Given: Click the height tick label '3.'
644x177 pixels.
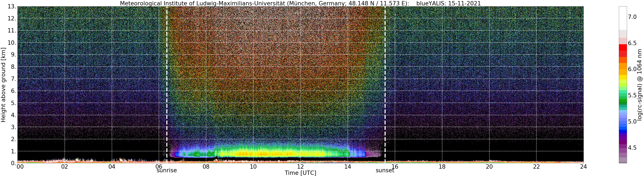Looking at the screenshot, I should pyautogui.click(x=14, y=127).
